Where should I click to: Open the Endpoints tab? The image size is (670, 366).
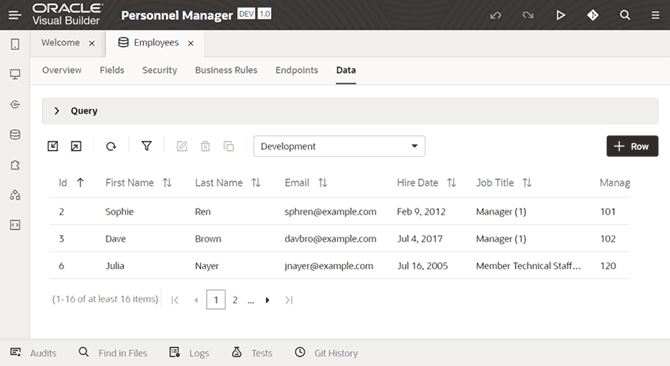click(297, 70)
